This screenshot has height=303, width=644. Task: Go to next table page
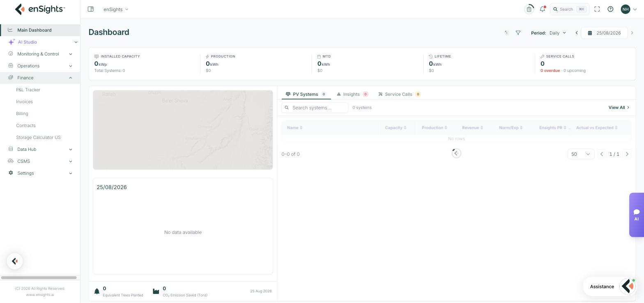[x=627, y=154]
